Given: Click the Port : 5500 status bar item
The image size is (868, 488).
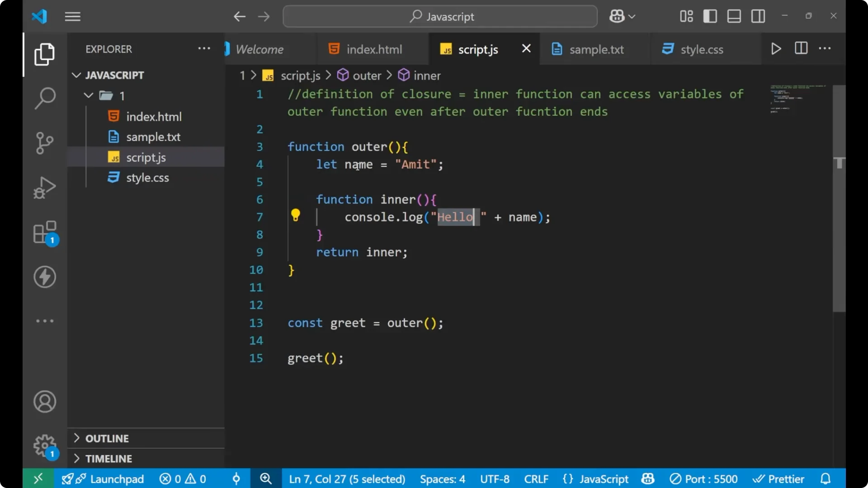Looking at the screenshot, I should (704, 479).
